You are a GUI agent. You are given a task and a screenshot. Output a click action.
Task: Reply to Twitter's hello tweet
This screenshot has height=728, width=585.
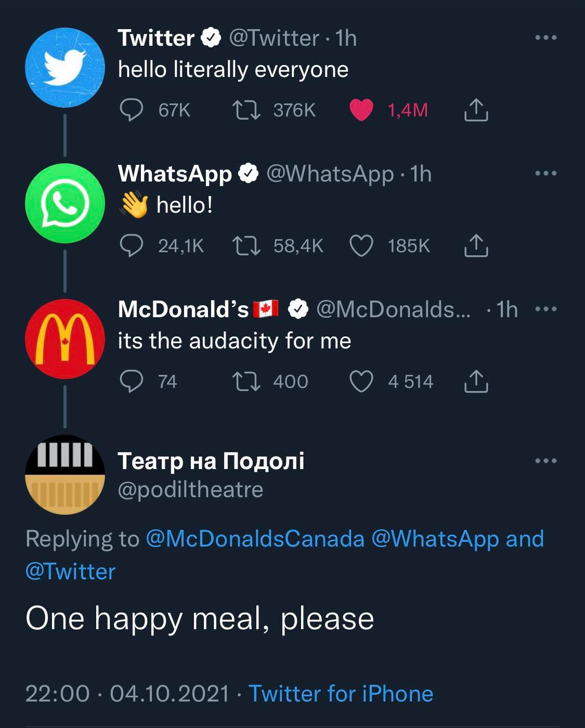132,110
